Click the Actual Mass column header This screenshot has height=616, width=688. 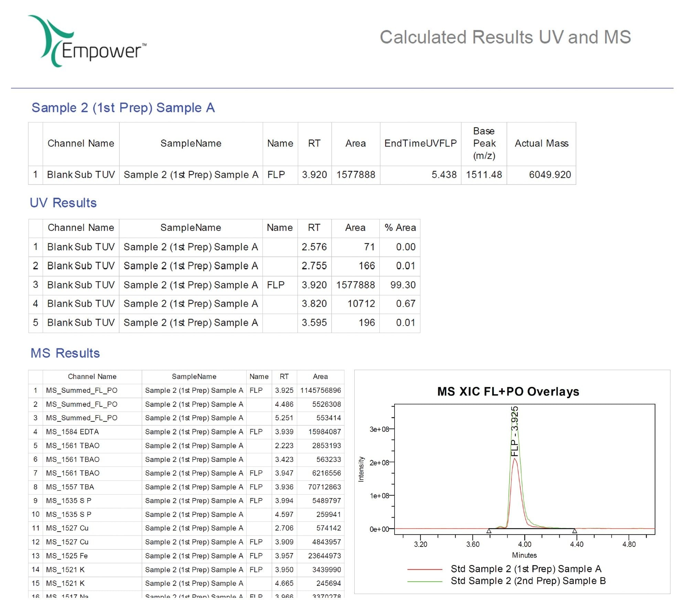click(x=541, y=143)
